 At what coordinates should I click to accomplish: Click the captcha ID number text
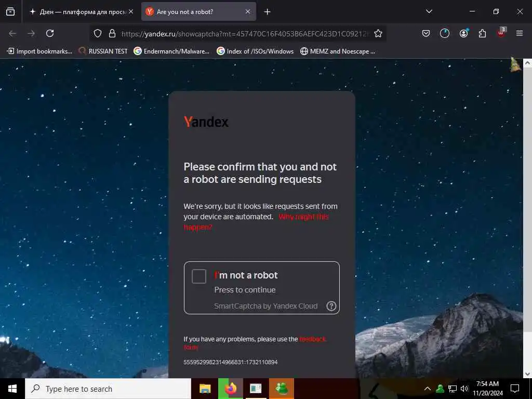[230, 362]
